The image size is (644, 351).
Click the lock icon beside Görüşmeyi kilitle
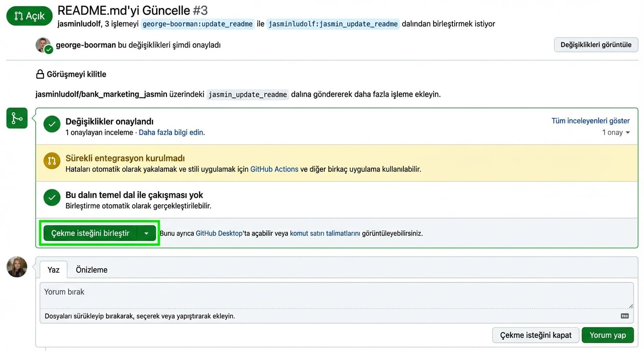40,74
